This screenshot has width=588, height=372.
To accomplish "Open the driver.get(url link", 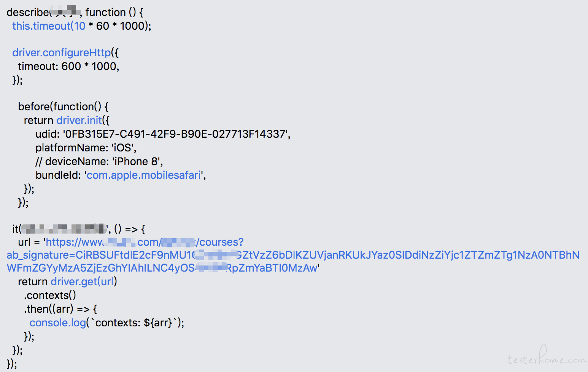I will point(82,281).
